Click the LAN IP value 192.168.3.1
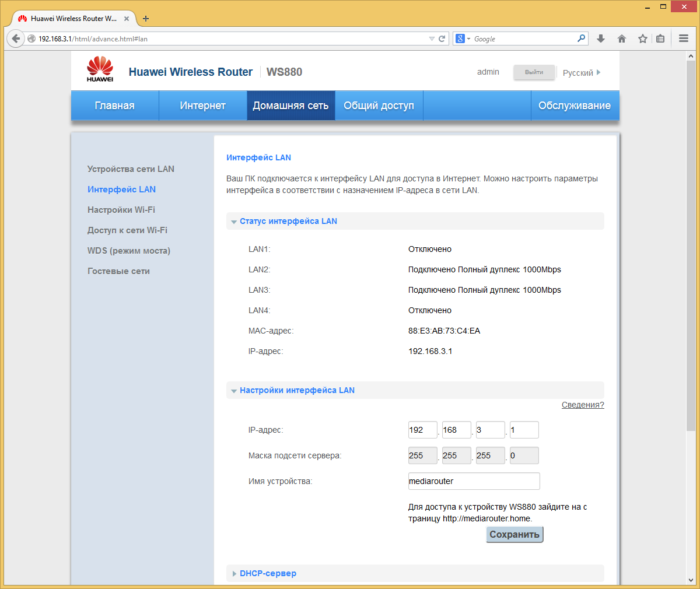Screen dimensions: 700x589 pyautogui.click(x=430, y=351)
